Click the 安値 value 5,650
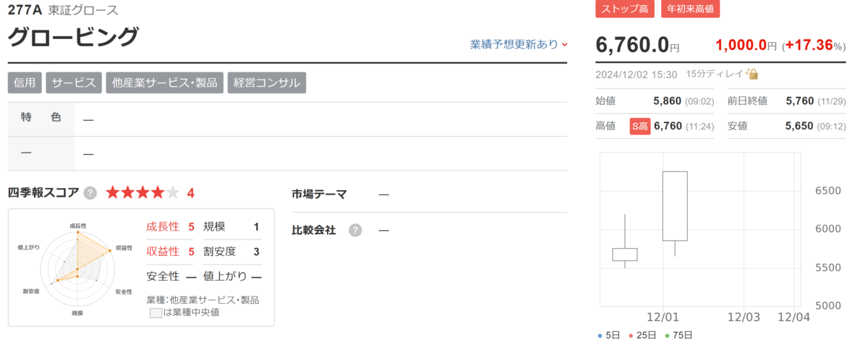This screenshot has height=342, width=868. 799,126
